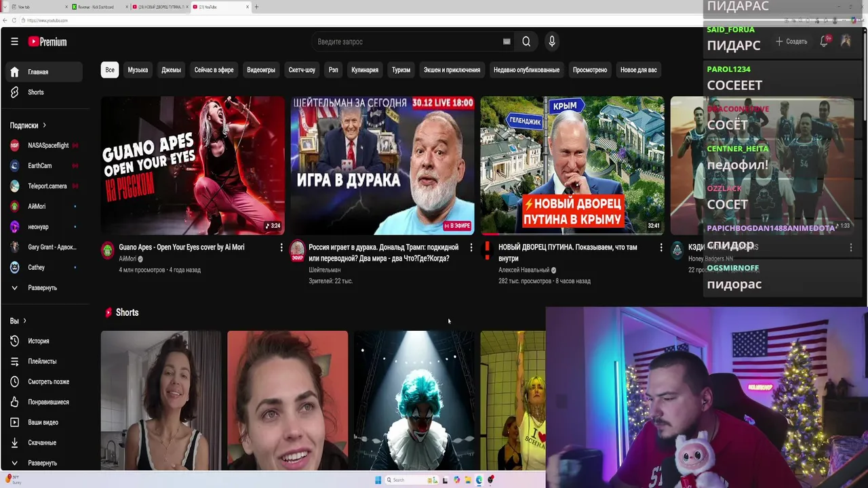The height and width of the screenshot is (488, 868).
Task: Open Плейлисты in the sidebar
Action: (x=44, y=361)
